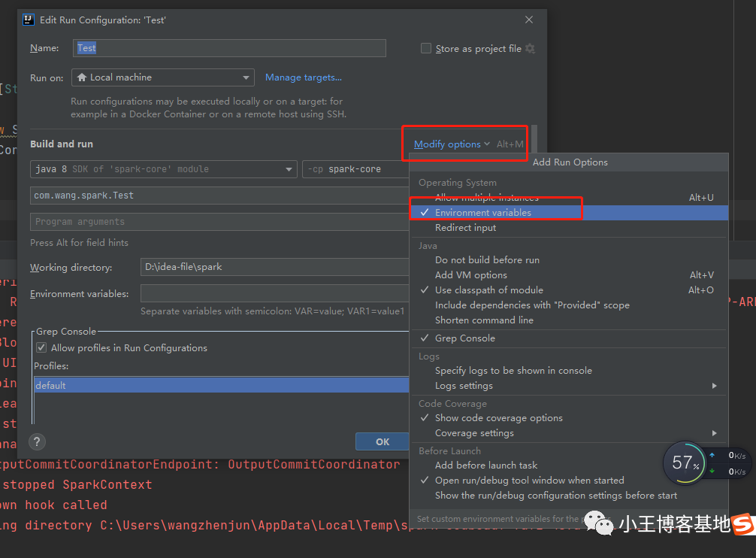Uncheck Allow profiles in Run Configurations
This screenshot has height=558, width=756.
(x=41, y=347)
